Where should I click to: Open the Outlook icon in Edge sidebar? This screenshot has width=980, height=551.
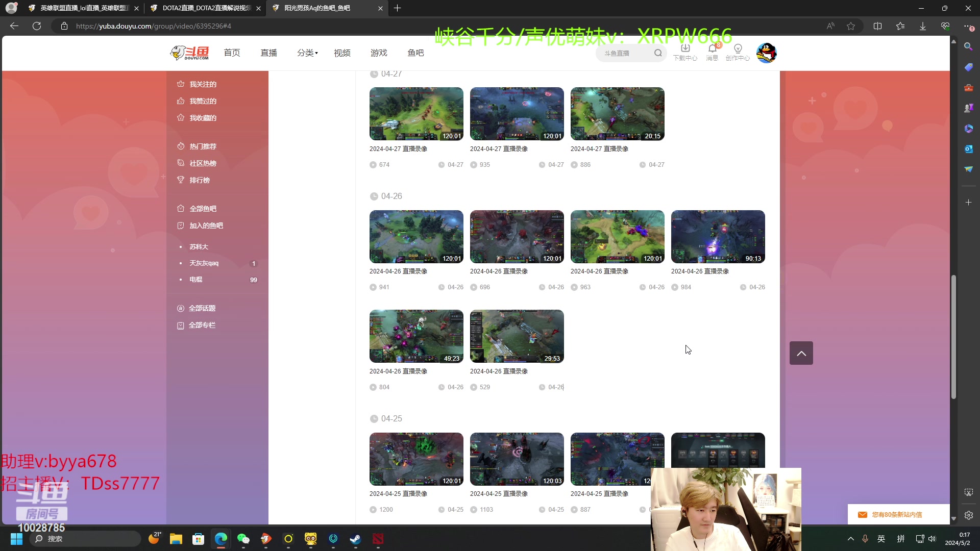[x=968, y=148]
